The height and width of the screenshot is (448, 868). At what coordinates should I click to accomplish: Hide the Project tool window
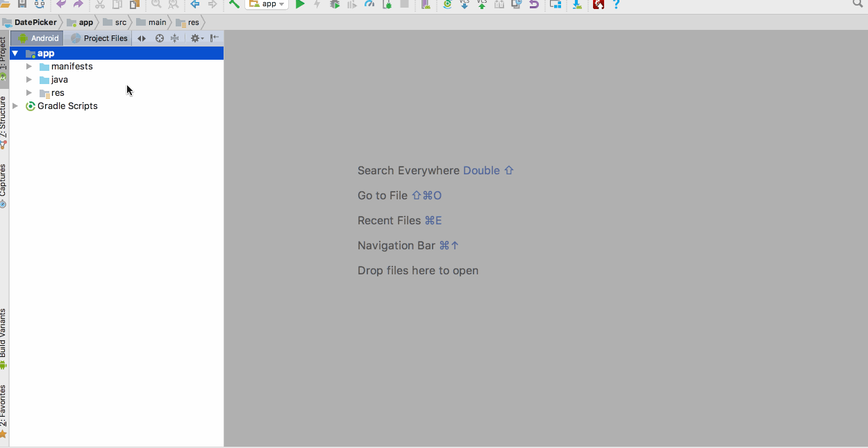(x=215, y=38)
